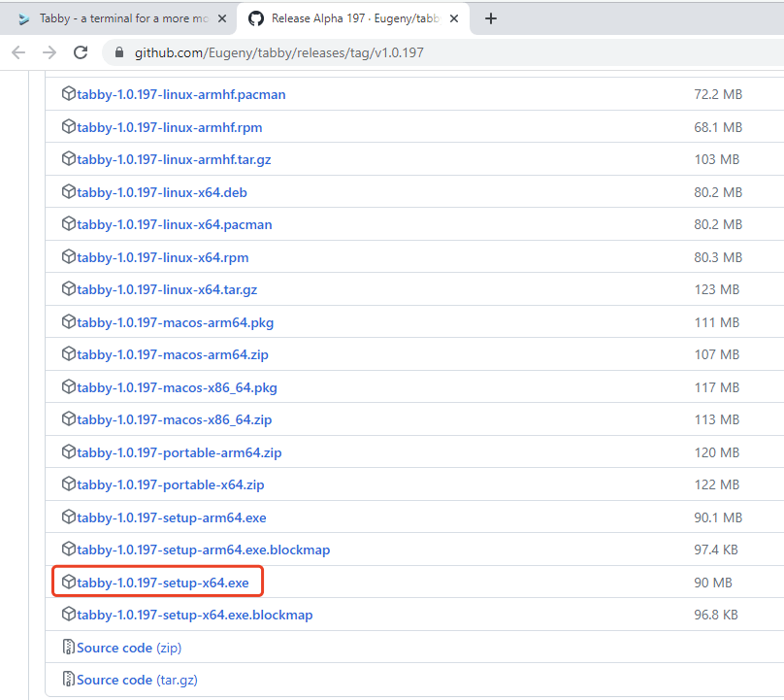This screenshot has height=700, width=784.
Task: Click package icon beside portable-x64.zip
Action: click(69, 483)
